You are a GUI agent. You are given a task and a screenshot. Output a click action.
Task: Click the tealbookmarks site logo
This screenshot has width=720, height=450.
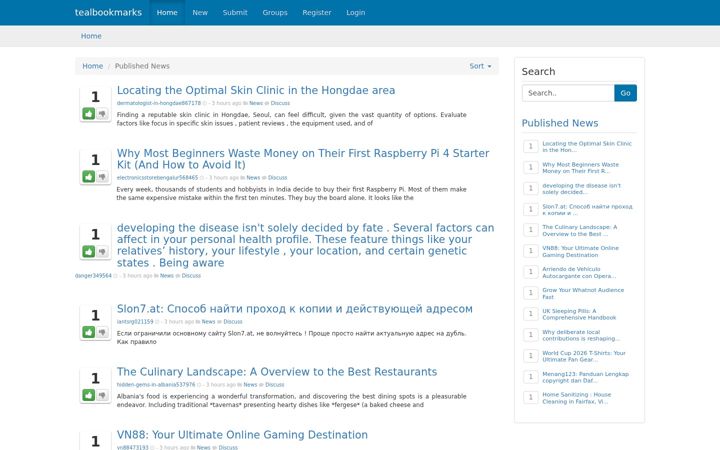pyautogui.click(x=108, y=12)
